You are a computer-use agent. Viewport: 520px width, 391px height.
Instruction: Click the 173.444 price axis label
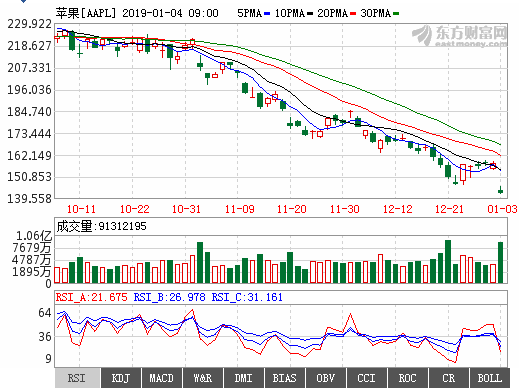tap(30, 134)
